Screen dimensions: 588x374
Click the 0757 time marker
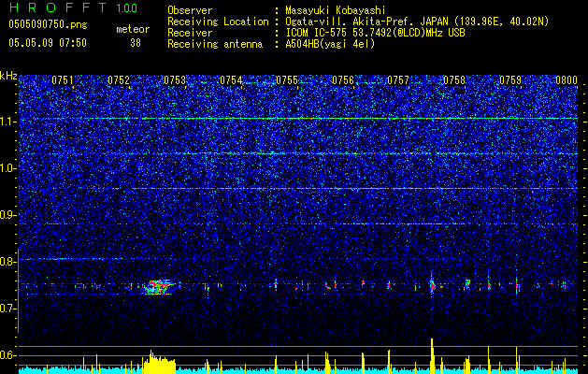[398, 80]
